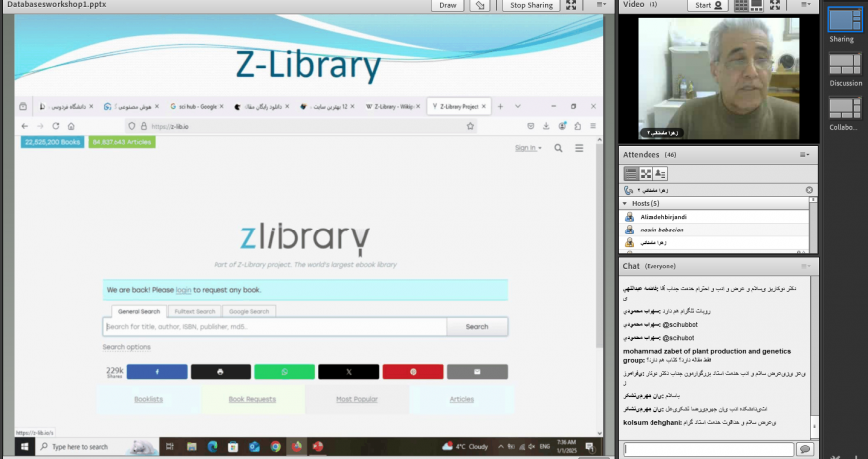
Task: Click the Share pod full screen icon
Action: (x=571, y=4)
